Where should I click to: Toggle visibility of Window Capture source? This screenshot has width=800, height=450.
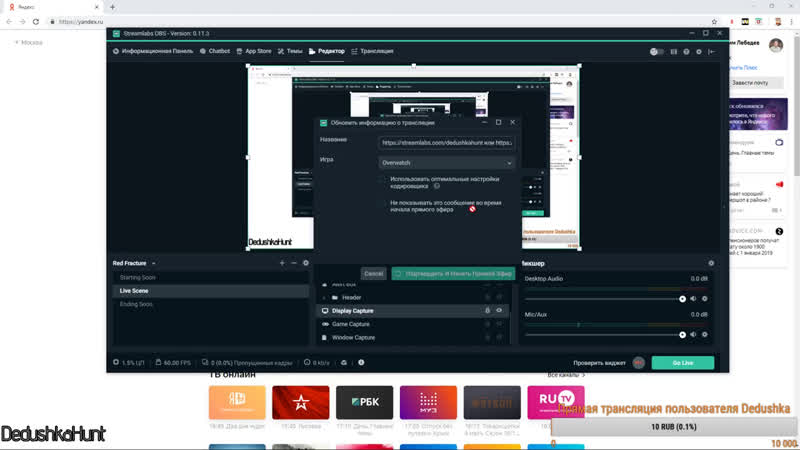(x=499, y=338)
